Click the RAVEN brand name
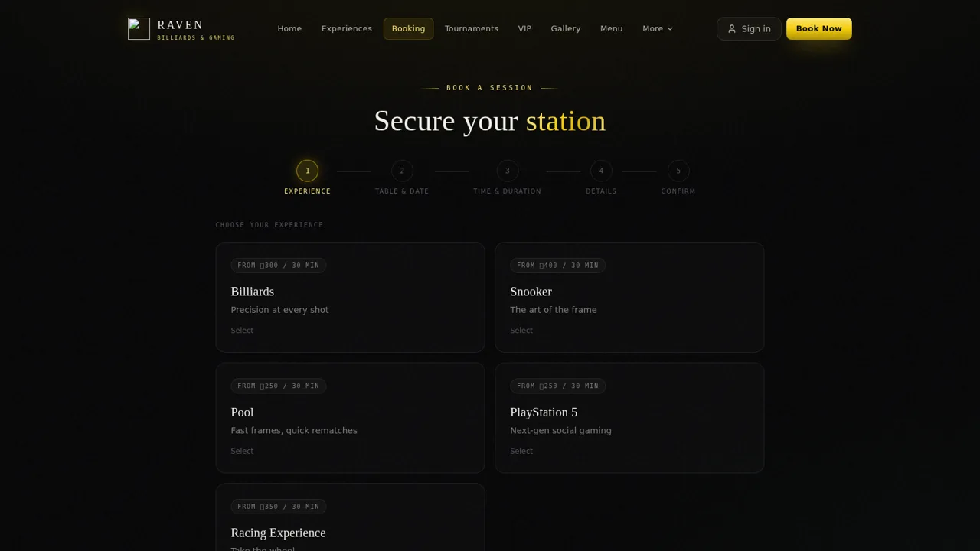Screen dimensions: 980x551 click(x=181, y=25)
